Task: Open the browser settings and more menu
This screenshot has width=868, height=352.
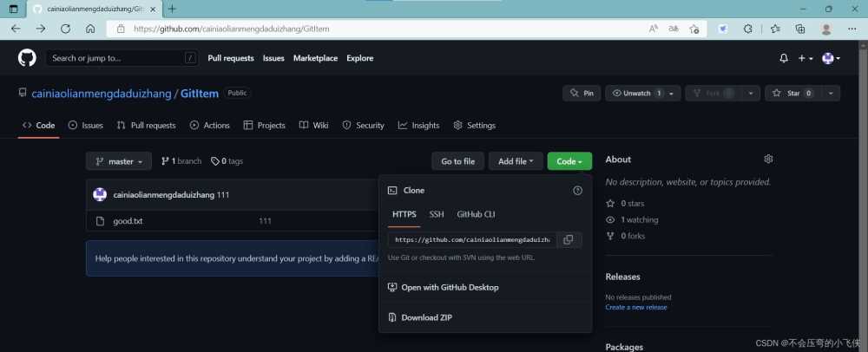Action: click(x=852, y=29)
